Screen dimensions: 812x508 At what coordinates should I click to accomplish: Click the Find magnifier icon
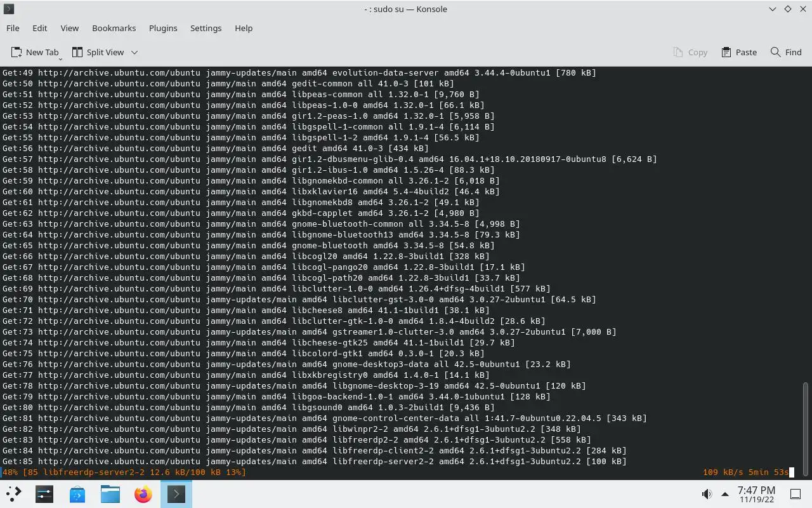775,52
